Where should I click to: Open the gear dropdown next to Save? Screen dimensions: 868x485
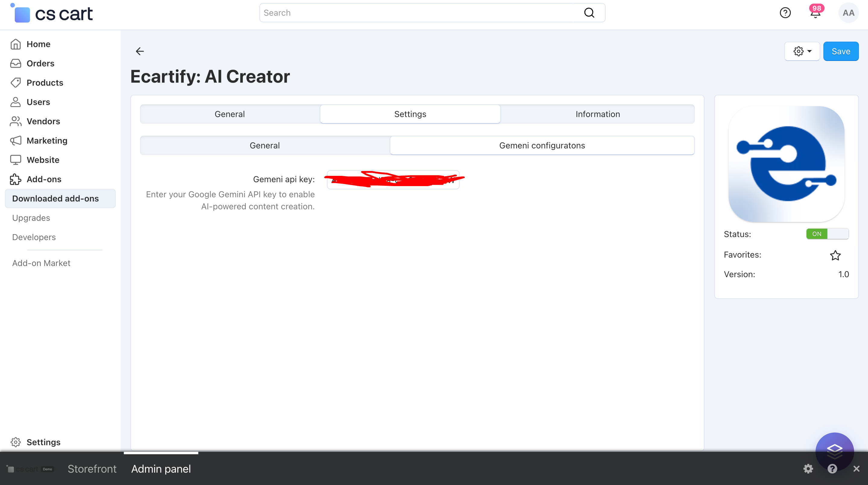[802, 51]
